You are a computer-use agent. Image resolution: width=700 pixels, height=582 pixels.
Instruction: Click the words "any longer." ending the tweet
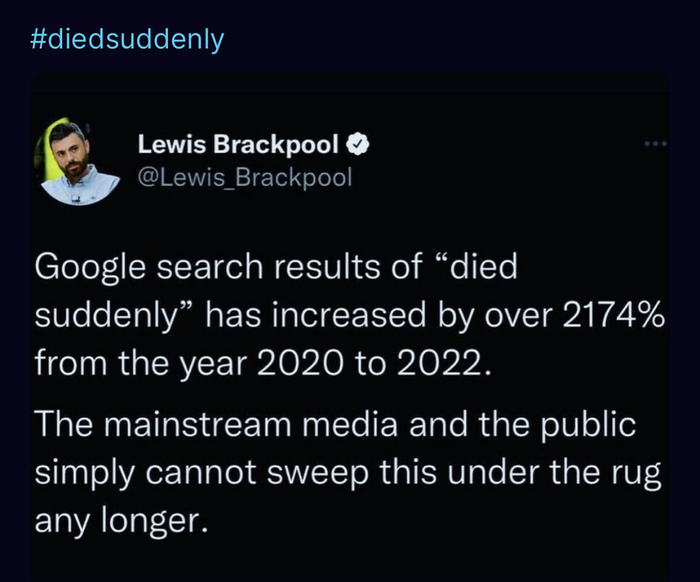pyautogui.click(x=121, y=517)
